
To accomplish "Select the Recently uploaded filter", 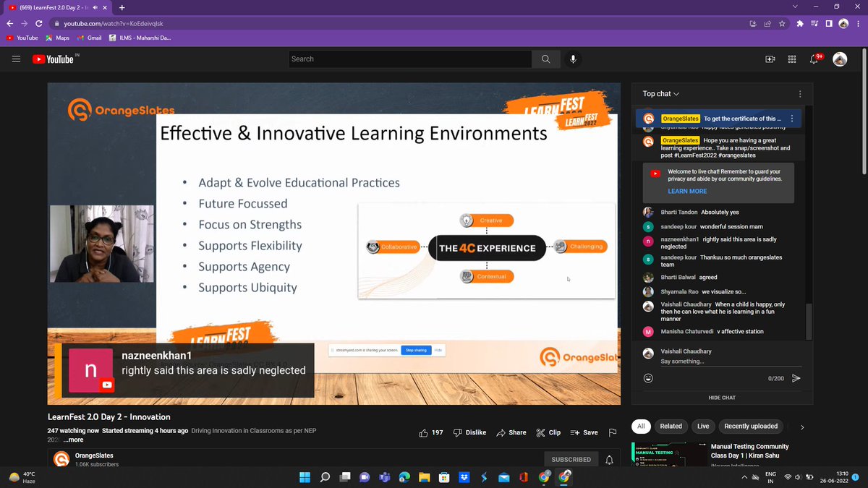I will pyautogui.click(x=751, y=426).
